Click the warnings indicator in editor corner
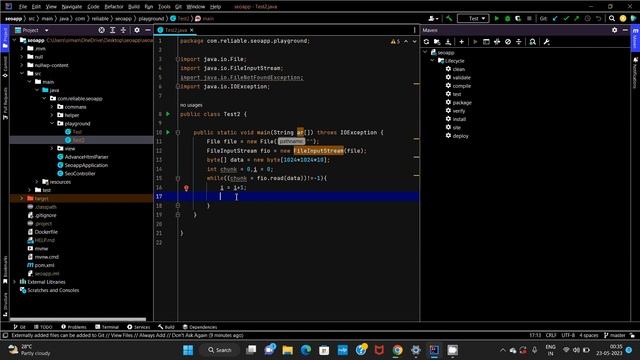Viewport: 640px width, 360px height. [x=395, y=42]
